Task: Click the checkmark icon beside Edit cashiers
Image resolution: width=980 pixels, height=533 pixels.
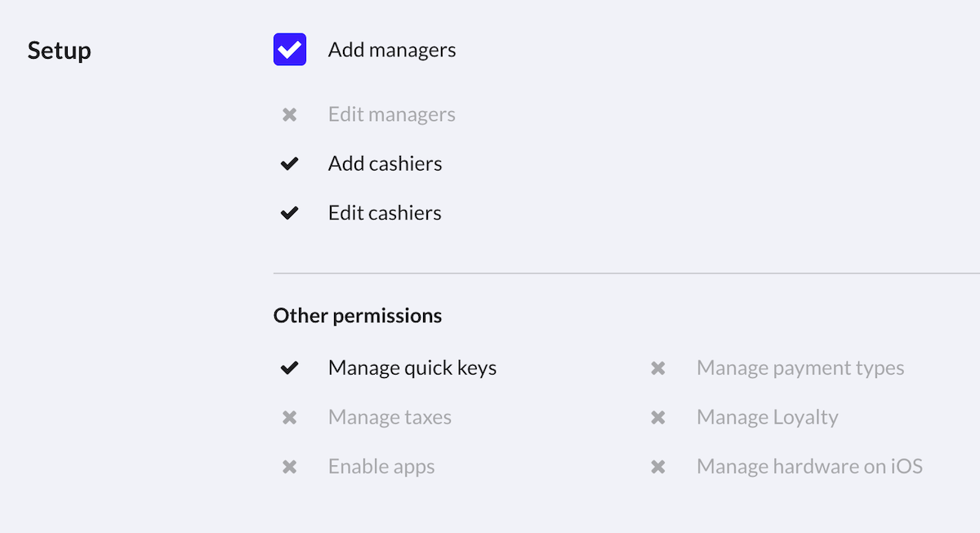Action: 289,212
